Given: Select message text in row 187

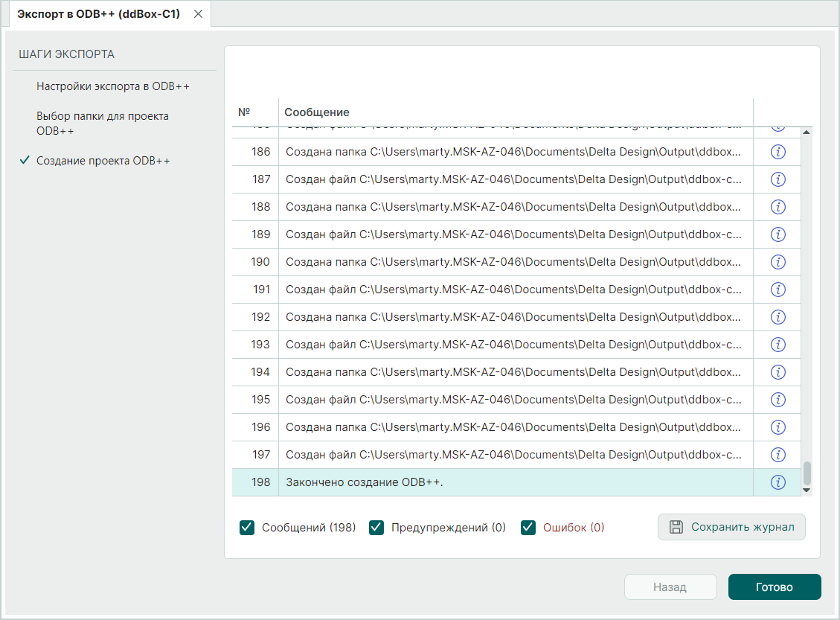Looking at the screenshot, I should coord(513,179).
